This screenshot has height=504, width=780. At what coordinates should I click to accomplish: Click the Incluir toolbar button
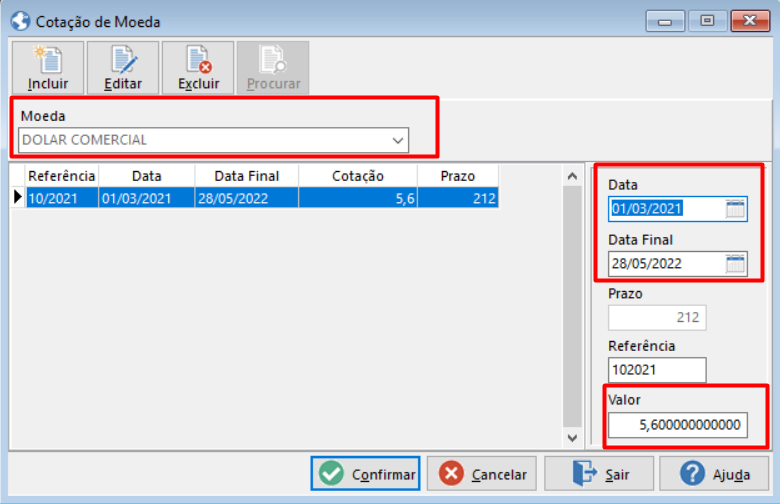tap(48, 68)
